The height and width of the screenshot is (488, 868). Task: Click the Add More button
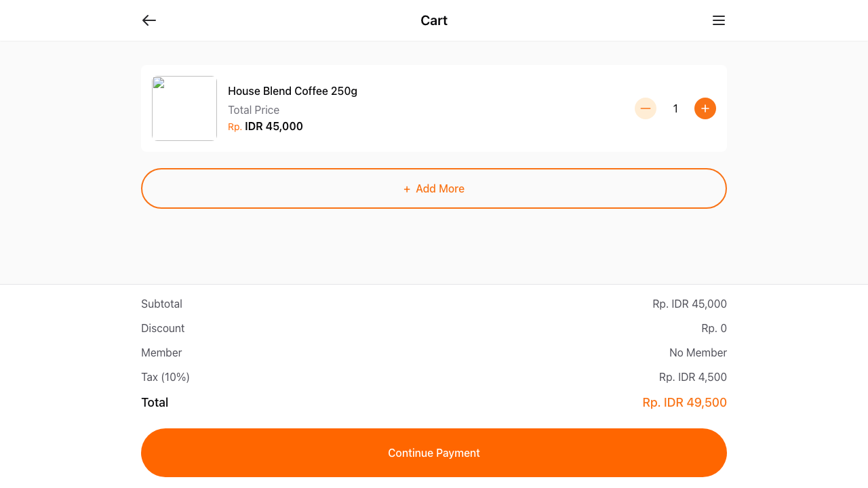[x=434, y=188]
